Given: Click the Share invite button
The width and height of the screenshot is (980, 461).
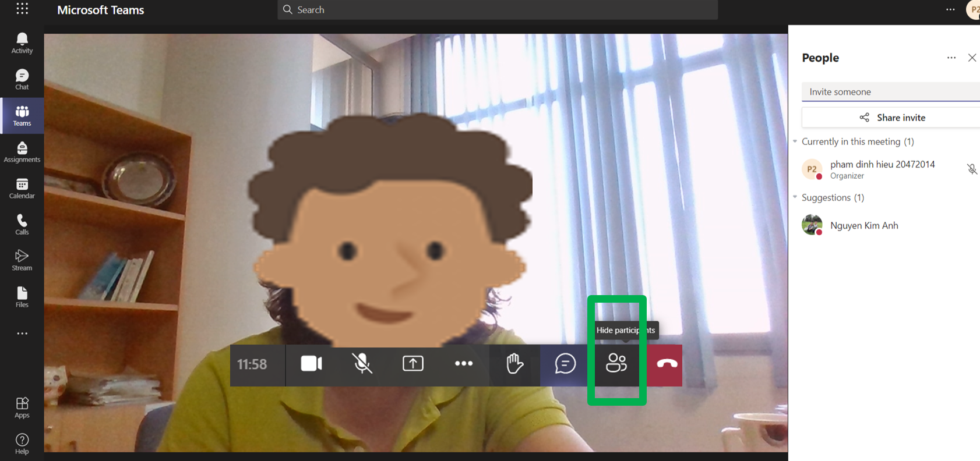Looking at the screenshot, I should (x=891, y=118).
